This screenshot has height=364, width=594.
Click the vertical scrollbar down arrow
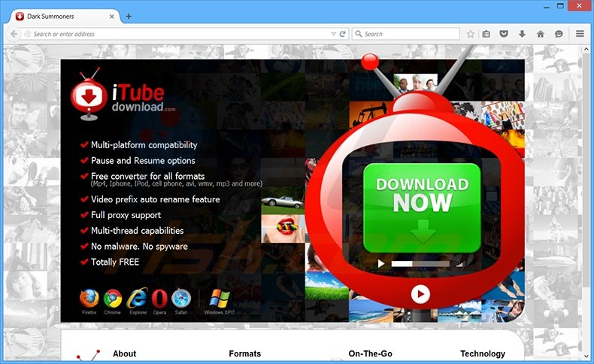point(586,356)
